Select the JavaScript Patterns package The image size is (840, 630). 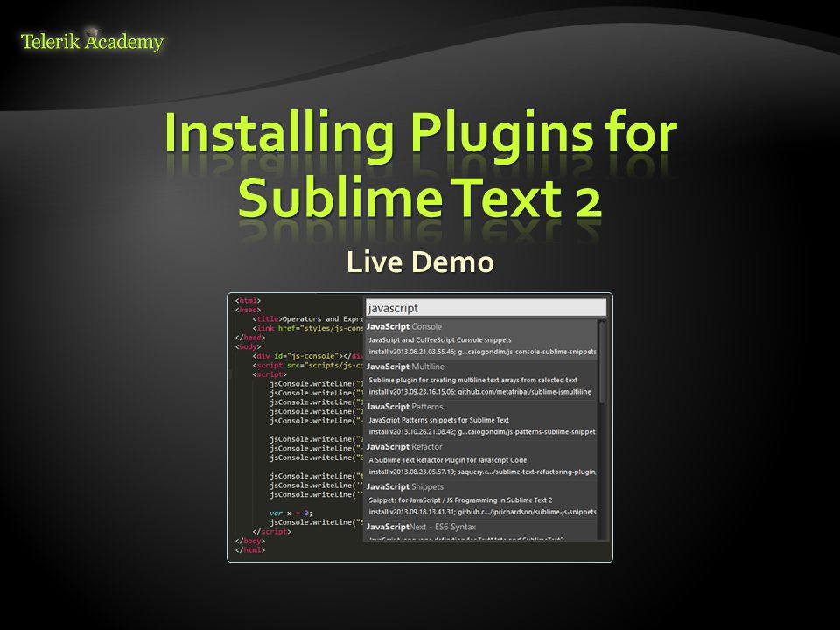(x=481, y=419)
